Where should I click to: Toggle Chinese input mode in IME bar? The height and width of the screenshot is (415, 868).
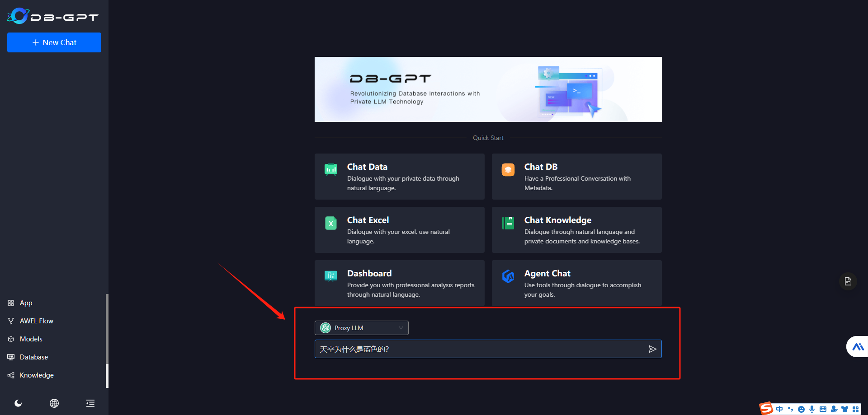[x=779, y=409]
